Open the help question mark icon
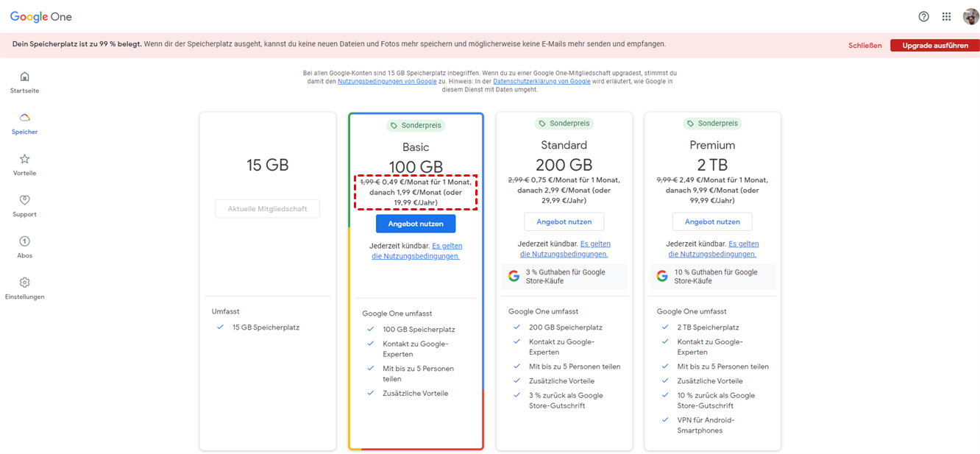 point(923,17)
